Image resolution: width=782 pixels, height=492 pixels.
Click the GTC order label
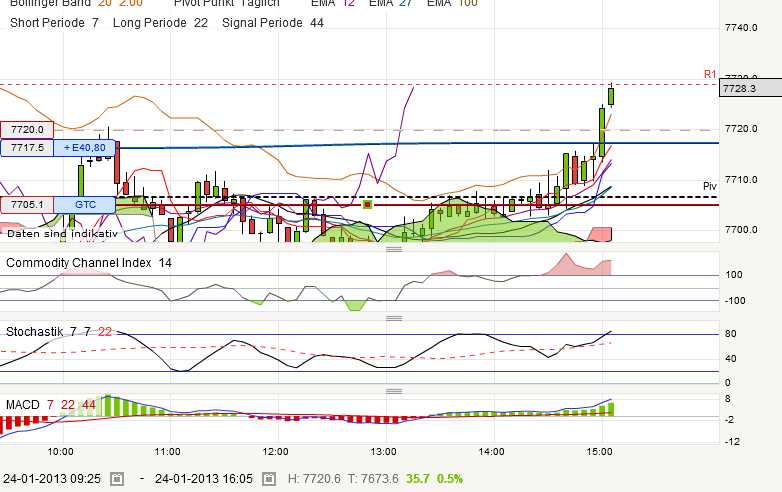[85, 205]
